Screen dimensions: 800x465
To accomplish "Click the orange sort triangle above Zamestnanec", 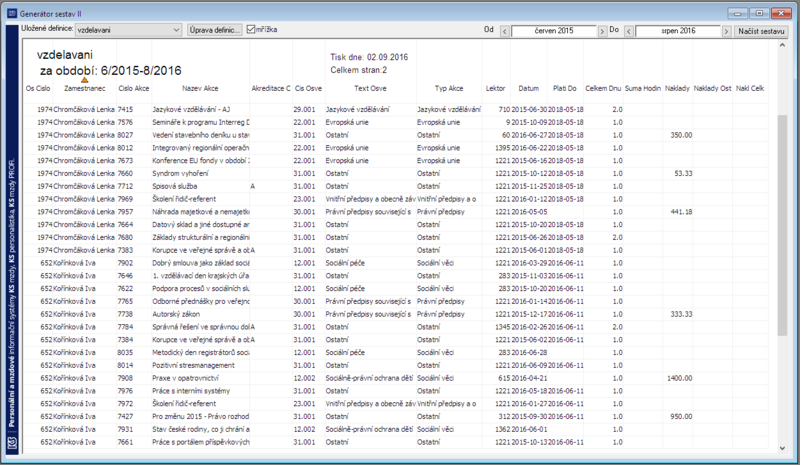I will 85,80.
